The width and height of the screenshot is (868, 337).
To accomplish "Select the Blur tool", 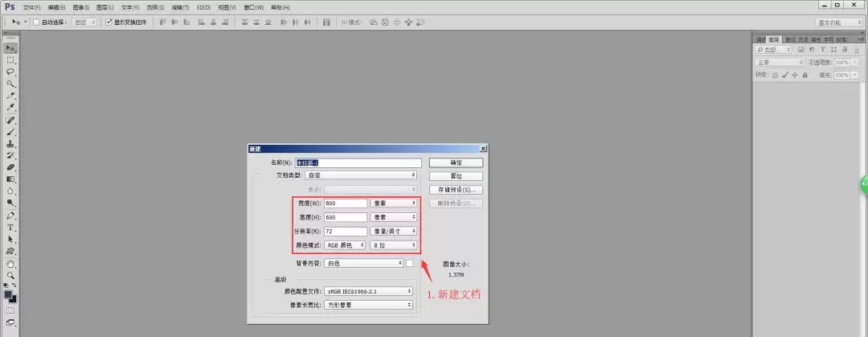I will (10, 191).
